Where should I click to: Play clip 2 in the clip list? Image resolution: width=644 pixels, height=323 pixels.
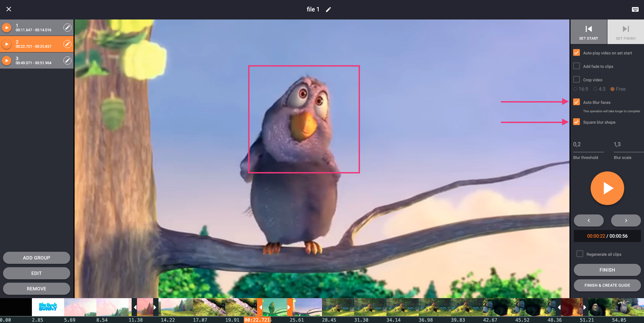6,44
